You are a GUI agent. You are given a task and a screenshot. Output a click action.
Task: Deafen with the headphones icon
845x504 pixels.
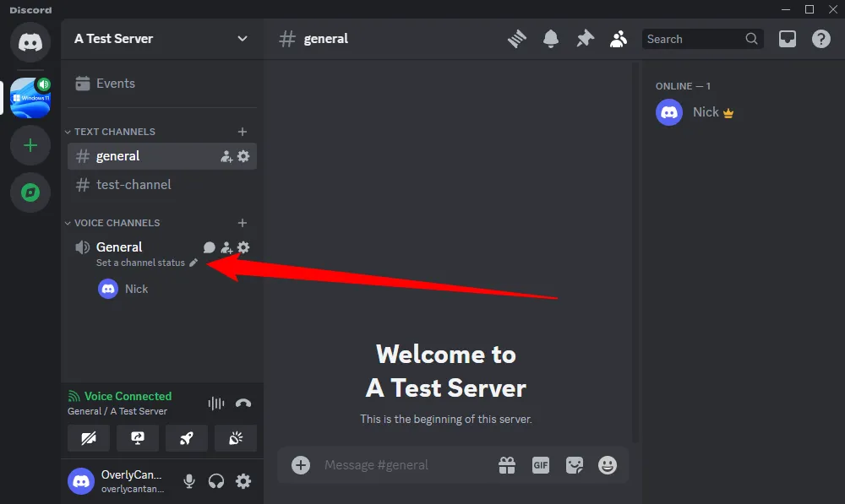pyautogui.click(x=216, y=481)
